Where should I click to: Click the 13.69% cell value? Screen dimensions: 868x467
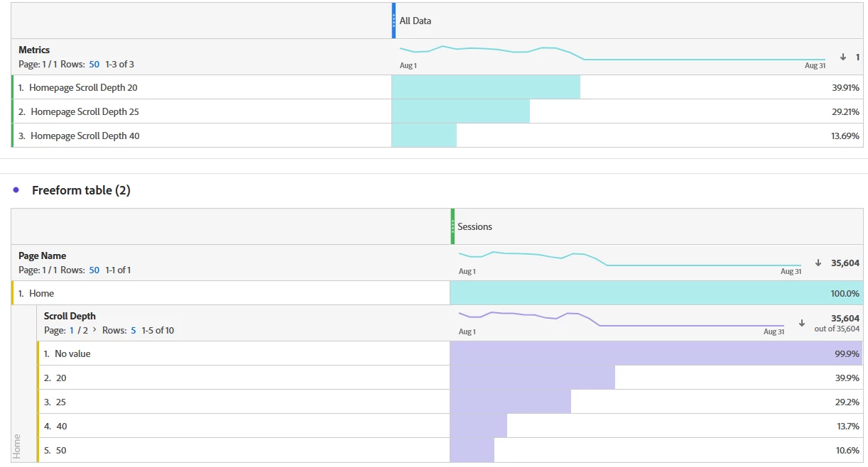pos(845,136)
